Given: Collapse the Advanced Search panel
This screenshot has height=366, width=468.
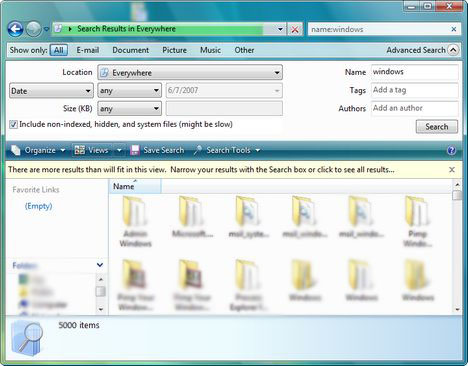Looking at the screenshot, I should [x=453, y=50].
